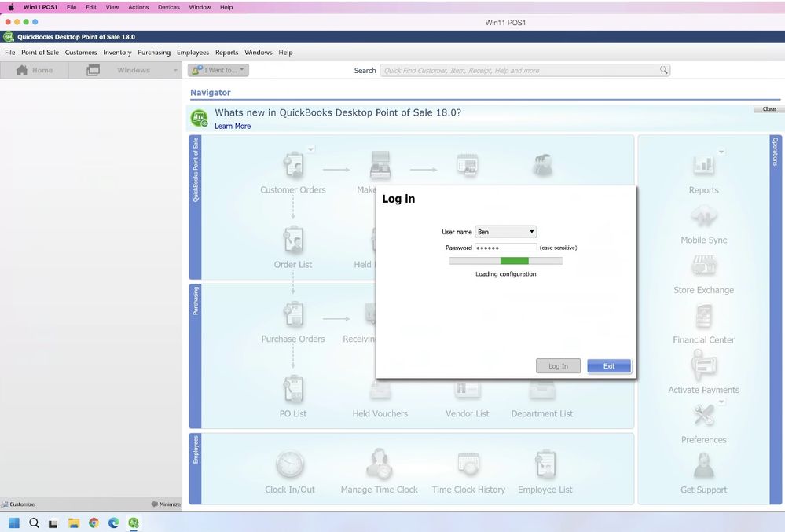Click the Mobile Sync icon
Screen dimensions: 785x532
tap(703, 215)
